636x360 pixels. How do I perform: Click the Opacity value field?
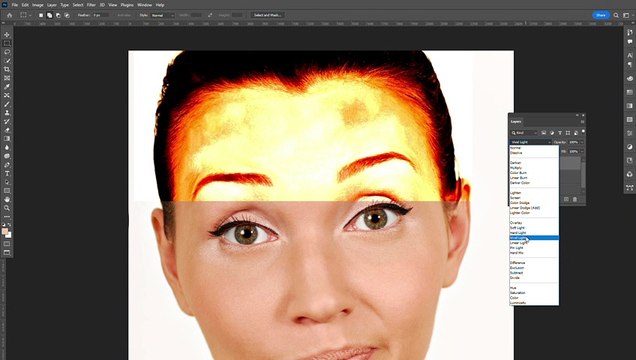coord(573,142)
